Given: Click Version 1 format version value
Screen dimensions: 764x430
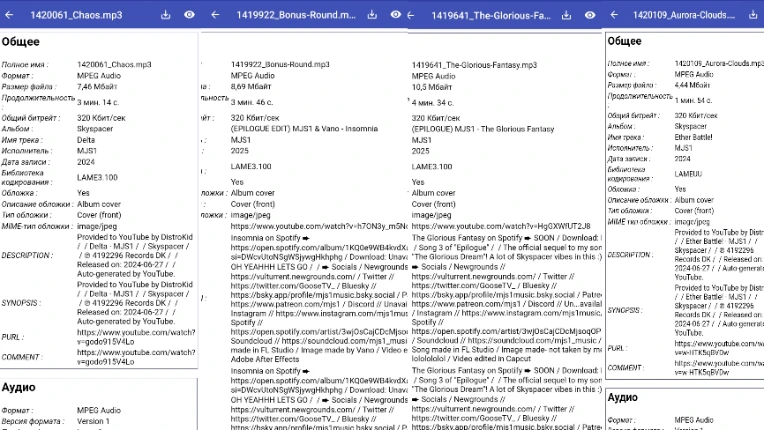Looking at the screenshot, I should (93, 421).
